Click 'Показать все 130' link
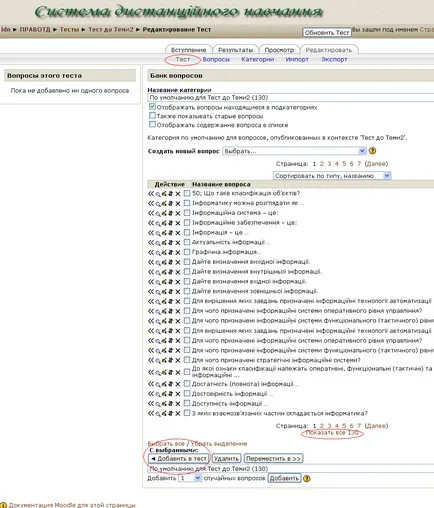This screenshot has width=434, height=508. tap(332, 433)
